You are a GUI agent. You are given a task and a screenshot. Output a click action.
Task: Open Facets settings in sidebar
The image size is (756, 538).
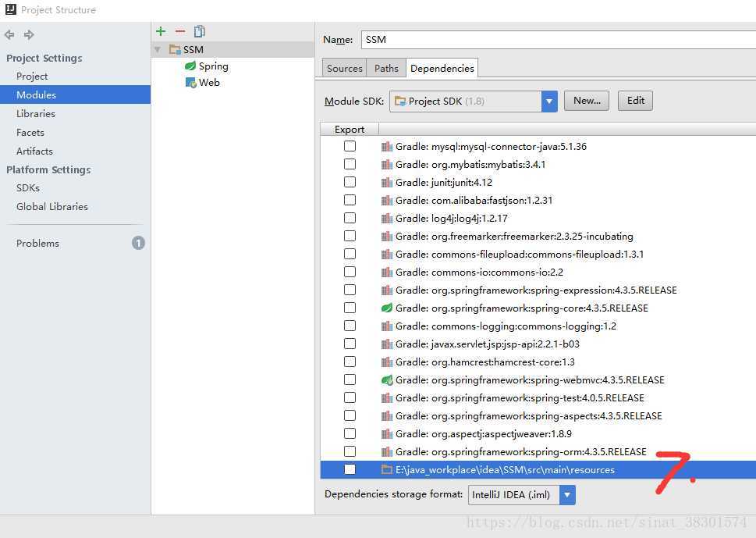(30, 133)
